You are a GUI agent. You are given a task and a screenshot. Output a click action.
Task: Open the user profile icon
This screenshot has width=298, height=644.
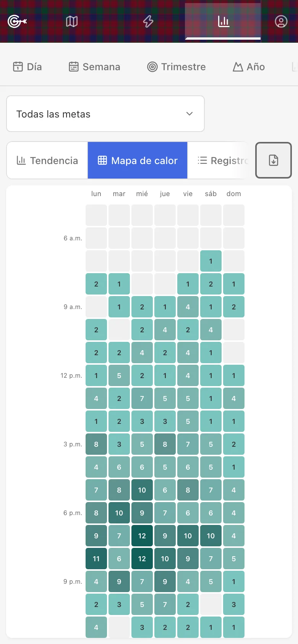[281, 21]
